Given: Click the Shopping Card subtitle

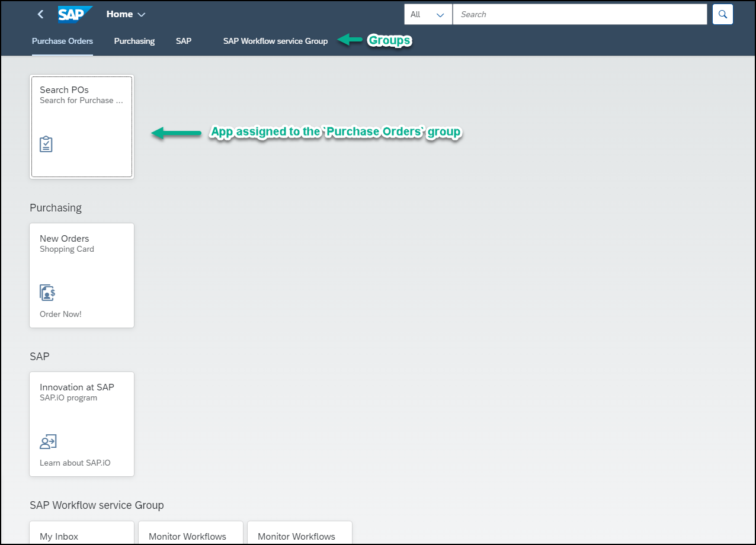Looking at the screenshot, I should pos(67,249).
